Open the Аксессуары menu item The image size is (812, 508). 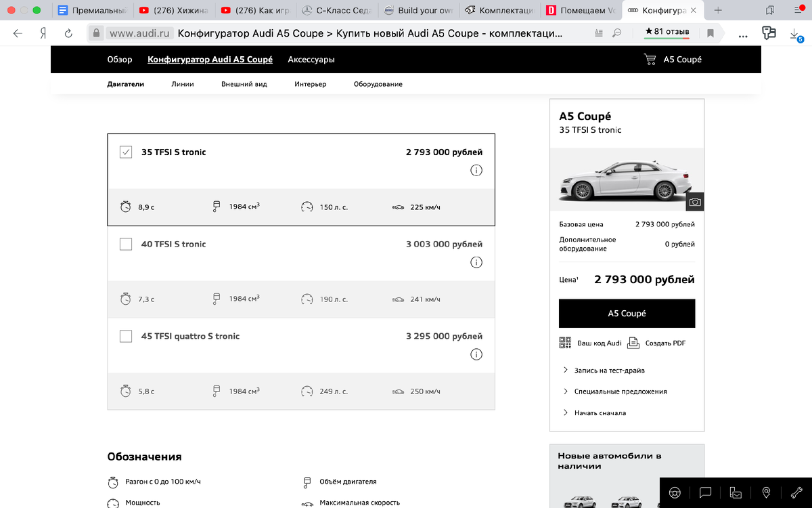pos(311,60)
